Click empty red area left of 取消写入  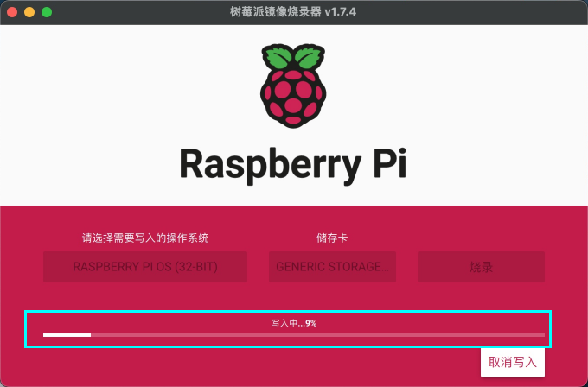coord(259,365)
